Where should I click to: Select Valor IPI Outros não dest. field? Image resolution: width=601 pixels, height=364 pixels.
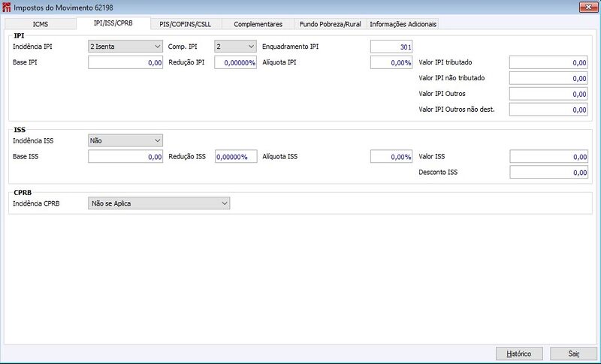[x=548, y=110]
